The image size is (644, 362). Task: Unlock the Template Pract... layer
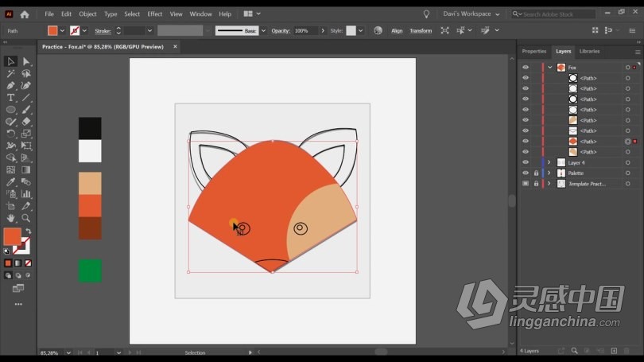tap(536, 184)
